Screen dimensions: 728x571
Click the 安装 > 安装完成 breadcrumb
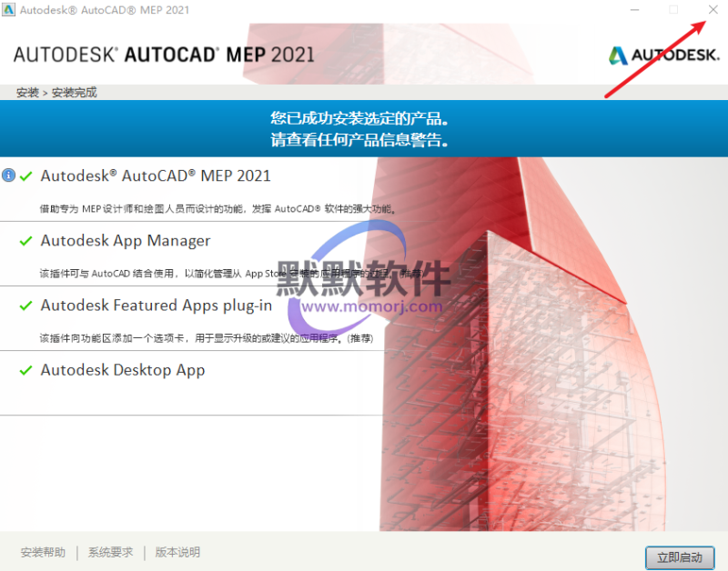[56, 92]
